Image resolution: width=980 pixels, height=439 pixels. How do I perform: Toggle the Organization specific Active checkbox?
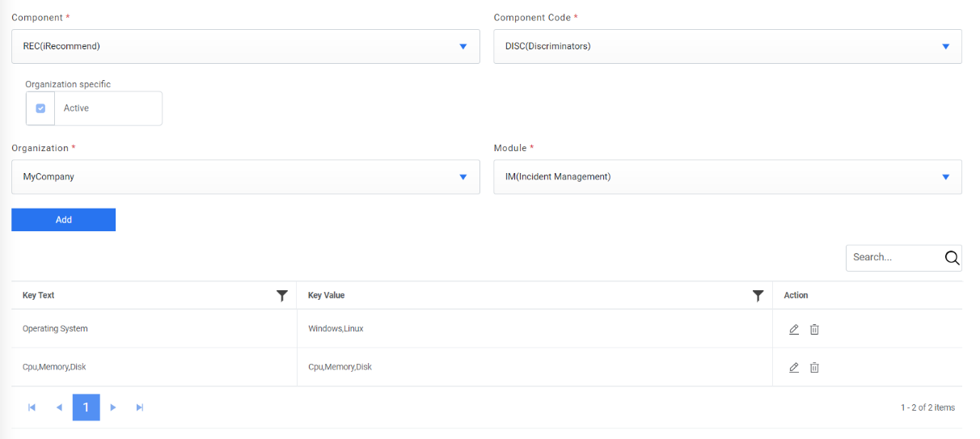click(40, 108)
